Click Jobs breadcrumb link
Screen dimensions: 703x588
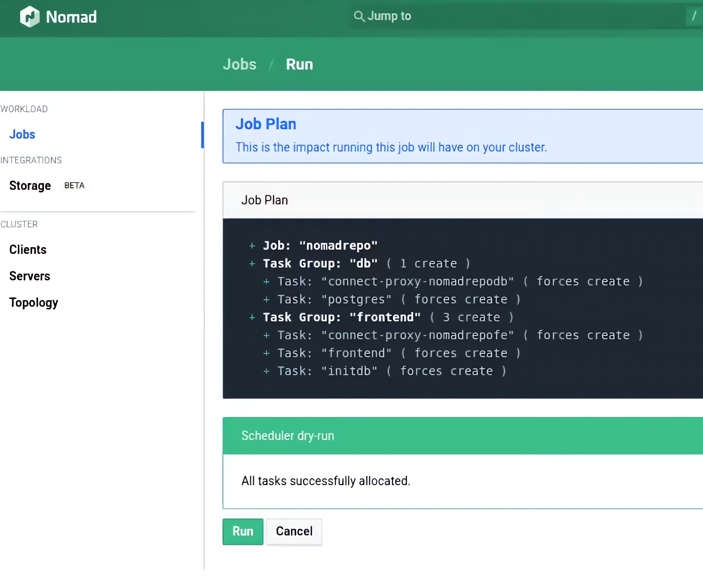pyautogui.click(x=240, y=64)
